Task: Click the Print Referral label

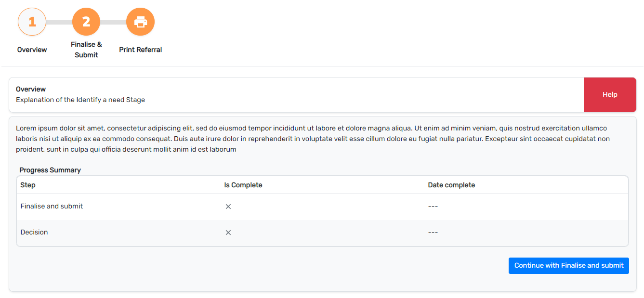Action: [140, 50]
